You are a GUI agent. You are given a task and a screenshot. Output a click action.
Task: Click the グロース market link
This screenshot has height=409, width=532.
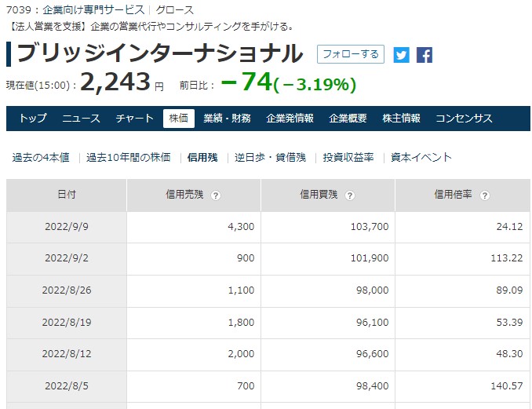[x=175, y=10]
